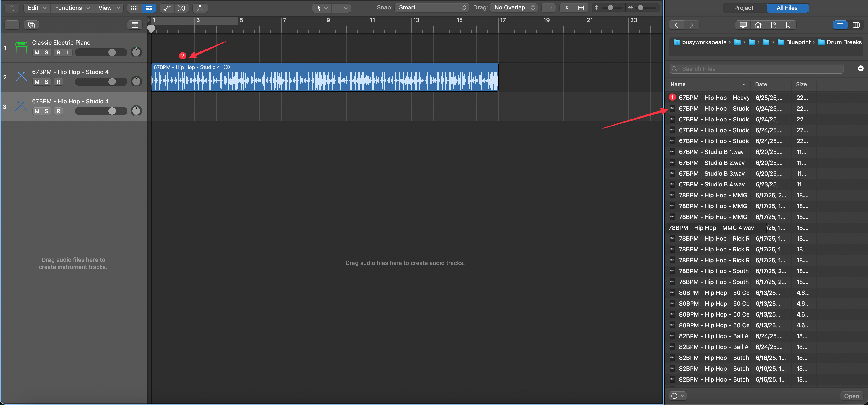The height and width of the screenshot is (405, 868).
Task: Click the waveform zoom button
Action: (x=549, y=8)
